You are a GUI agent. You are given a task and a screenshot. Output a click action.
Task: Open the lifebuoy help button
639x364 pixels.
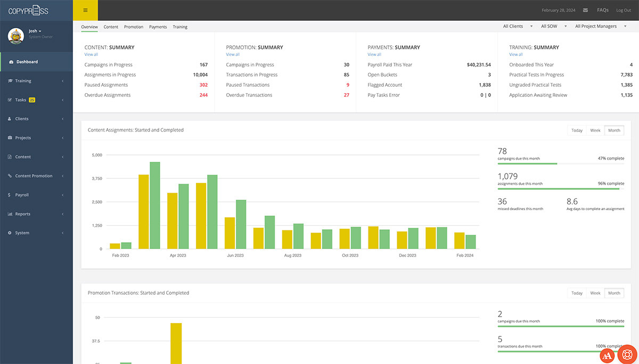627,354
